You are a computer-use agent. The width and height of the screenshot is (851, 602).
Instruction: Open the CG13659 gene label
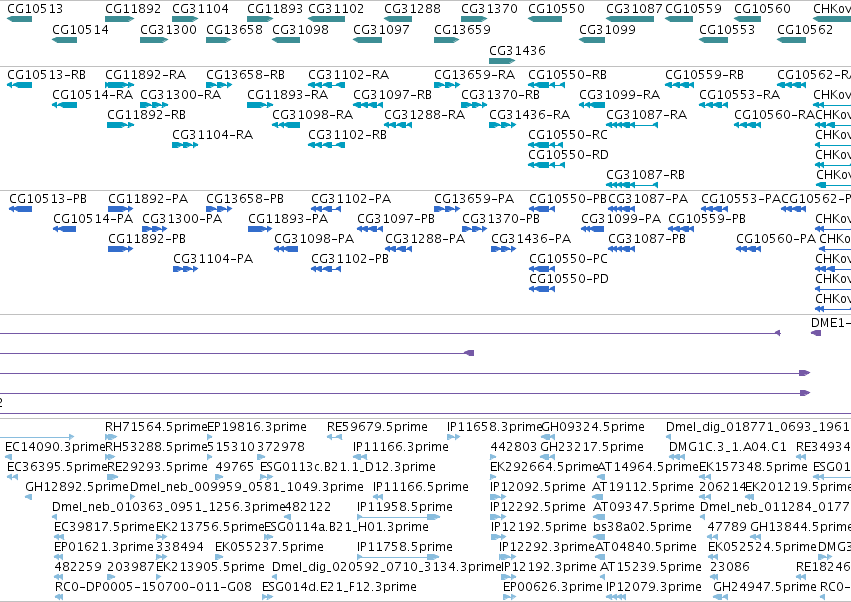(462, 29)
